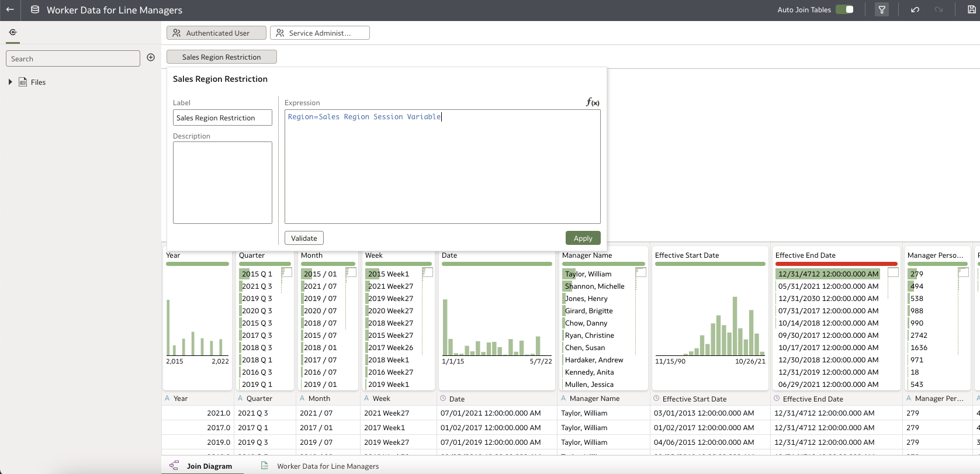The image size is (980, 474).
Task: Switch to the Join Diagram tab
Action: (x=209, y=466)
